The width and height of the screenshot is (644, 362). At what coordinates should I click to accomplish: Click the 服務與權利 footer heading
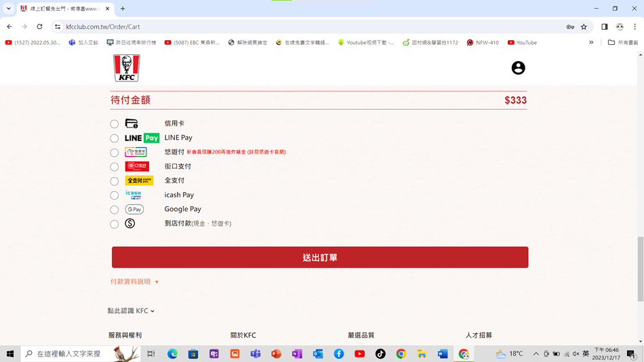(x=125, y=336)
